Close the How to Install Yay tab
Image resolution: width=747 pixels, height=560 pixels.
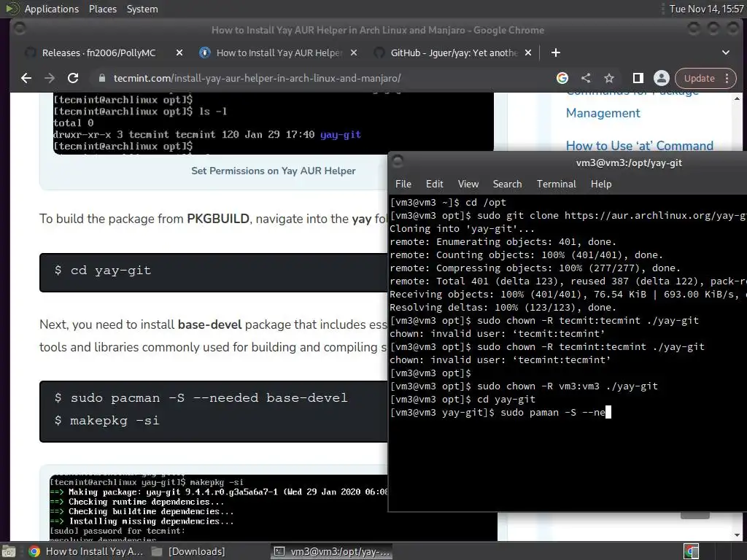click(x=354, y=52)
